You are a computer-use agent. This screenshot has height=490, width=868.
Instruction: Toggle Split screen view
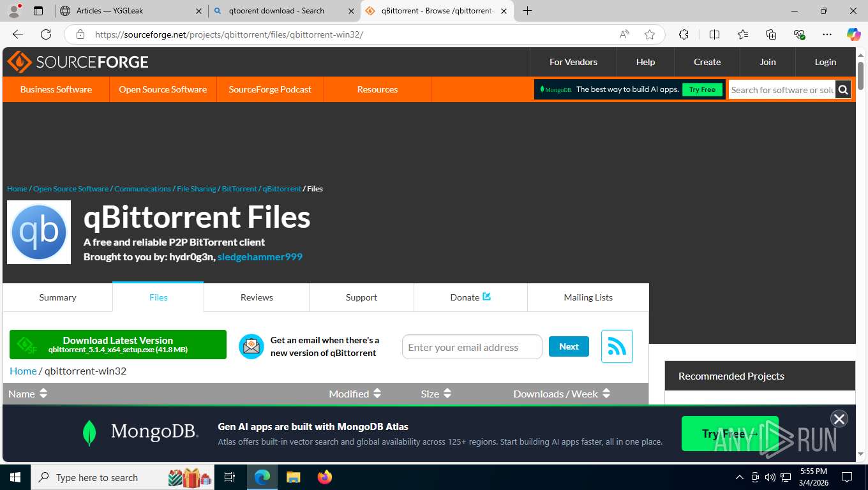click(714, 34)
